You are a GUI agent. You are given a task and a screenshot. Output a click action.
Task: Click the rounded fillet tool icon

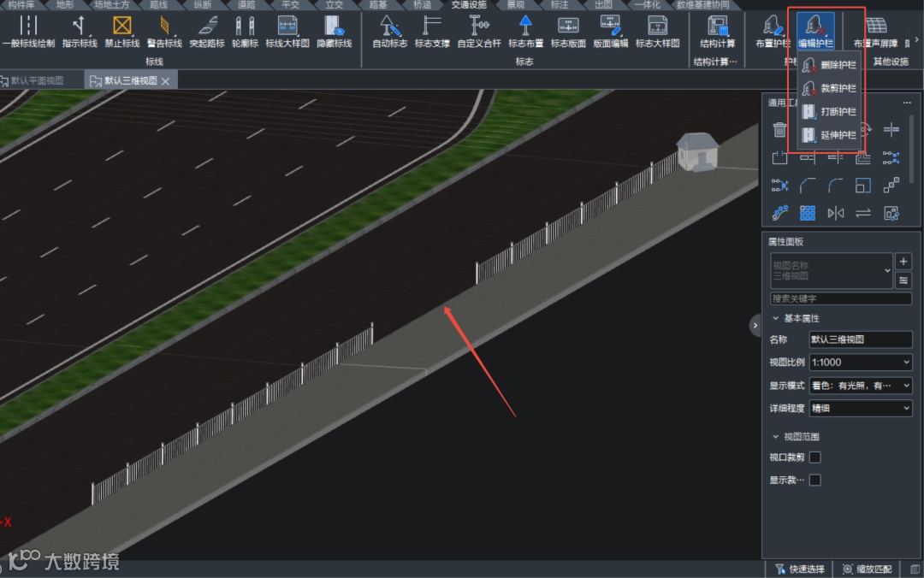(836, 186)
